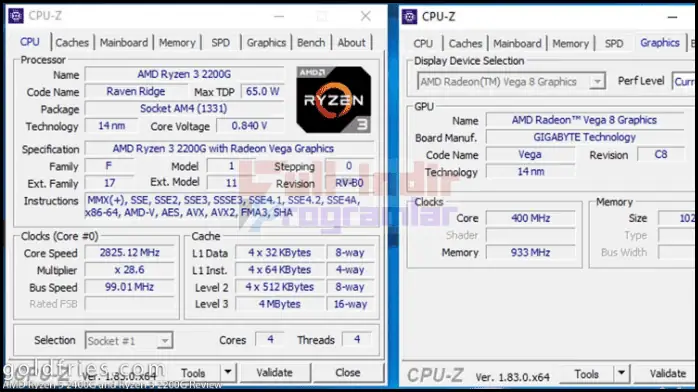Image resolution: width=698 pixels, height=392 pixels.
Task: Click Tools button in left window
Action: (193, 372)
